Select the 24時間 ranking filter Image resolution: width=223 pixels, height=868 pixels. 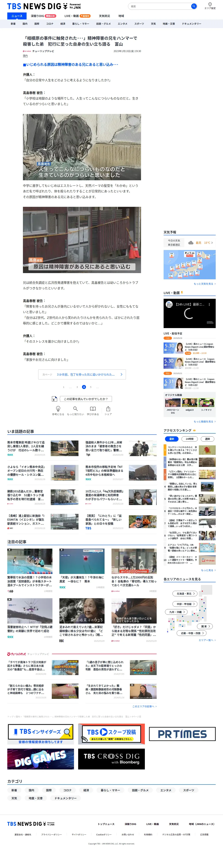click(190, 439)
